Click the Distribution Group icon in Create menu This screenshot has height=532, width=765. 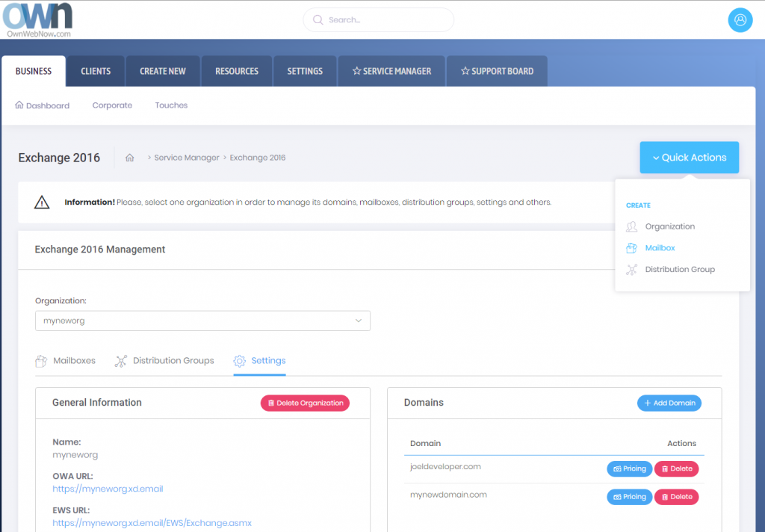(632, 270)
